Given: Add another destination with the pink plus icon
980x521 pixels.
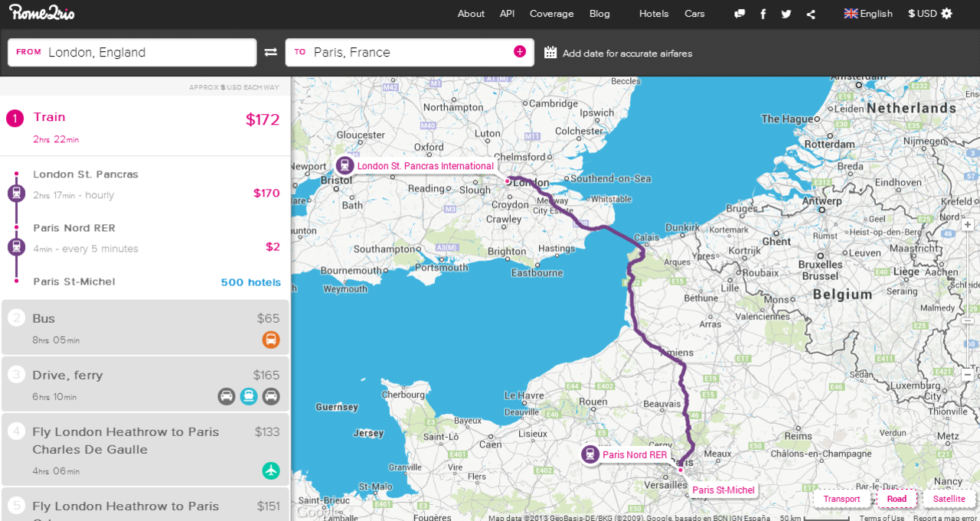Looking at the screenshot, I should (520, 51).
